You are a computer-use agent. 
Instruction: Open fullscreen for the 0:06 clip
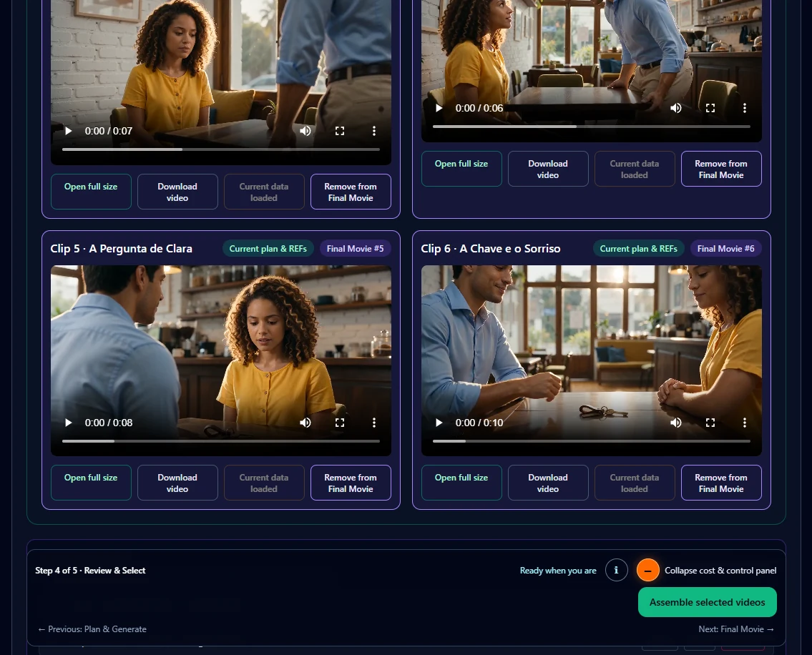[x=710, y=108]
